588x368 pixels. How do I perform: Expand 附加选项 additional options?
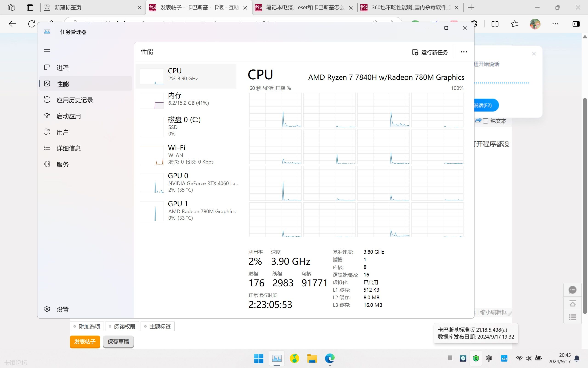coord(87,326)
